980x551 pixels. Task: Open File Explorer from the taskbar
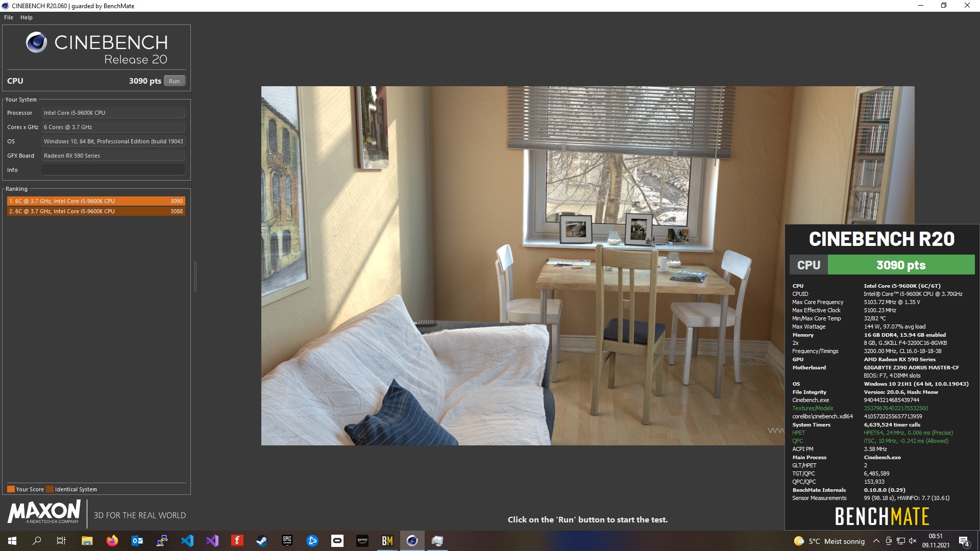(x=87, y=541)
